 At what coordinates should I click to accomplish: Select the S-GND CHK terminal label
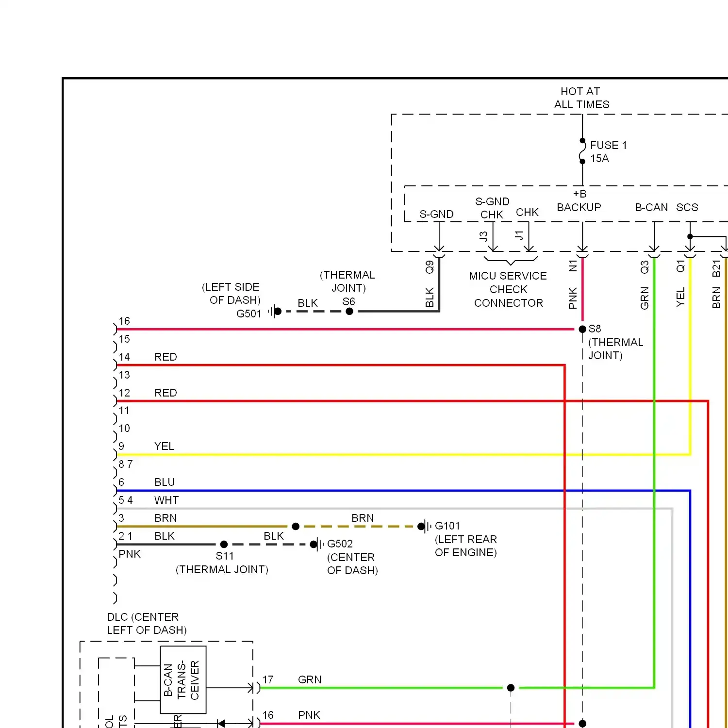pyautogui.click(x=492, y=208)
